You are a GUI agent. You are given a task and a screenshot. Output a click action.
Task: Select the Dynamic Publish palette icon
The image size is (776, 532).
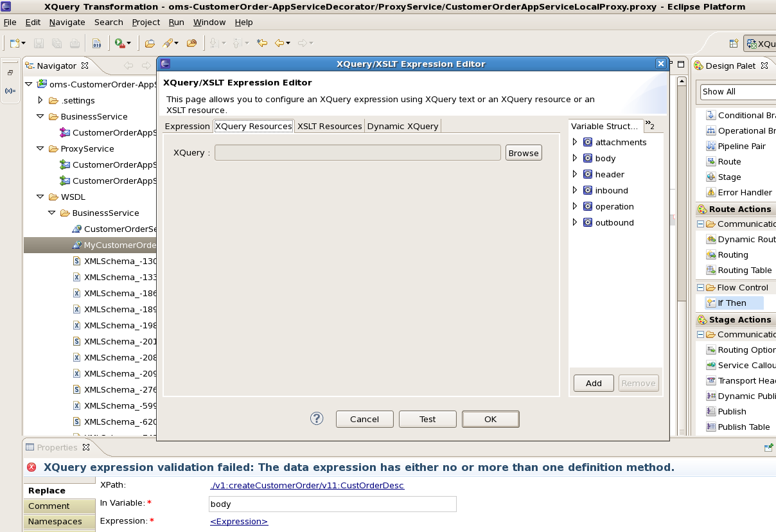(711, 396)
